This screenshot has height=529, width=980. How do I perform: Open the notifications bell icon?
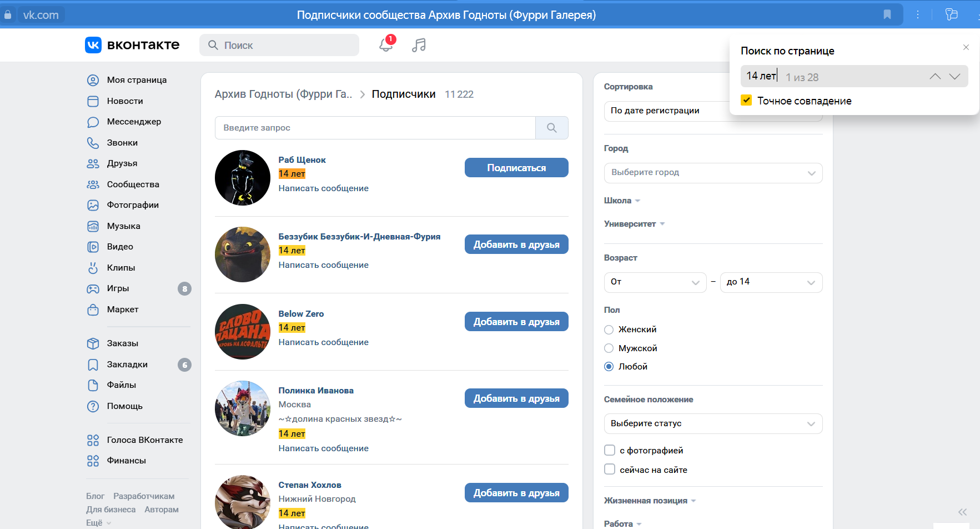pyautogui.click(x=386, y=45)
